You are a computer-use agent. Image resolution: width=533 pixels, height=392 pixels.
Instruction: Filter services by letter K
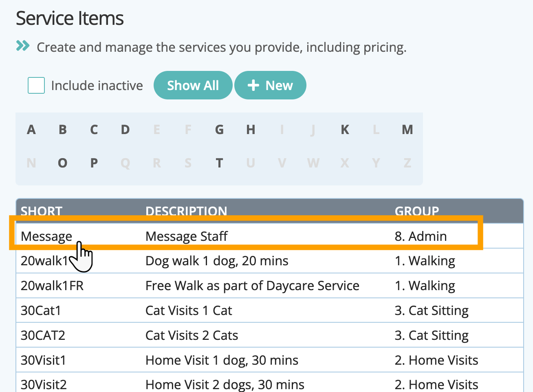tap(345, 130)
